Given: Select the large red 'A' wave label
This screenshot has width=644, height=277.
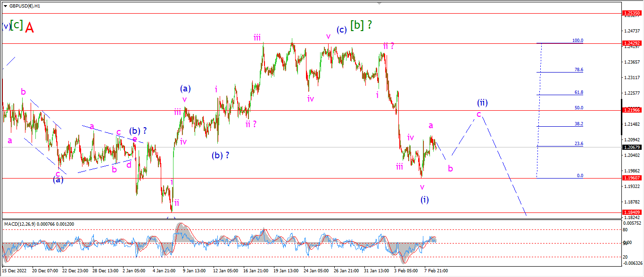Looking at the screenshot, I should pyautogui.click(x=29, y=28).
